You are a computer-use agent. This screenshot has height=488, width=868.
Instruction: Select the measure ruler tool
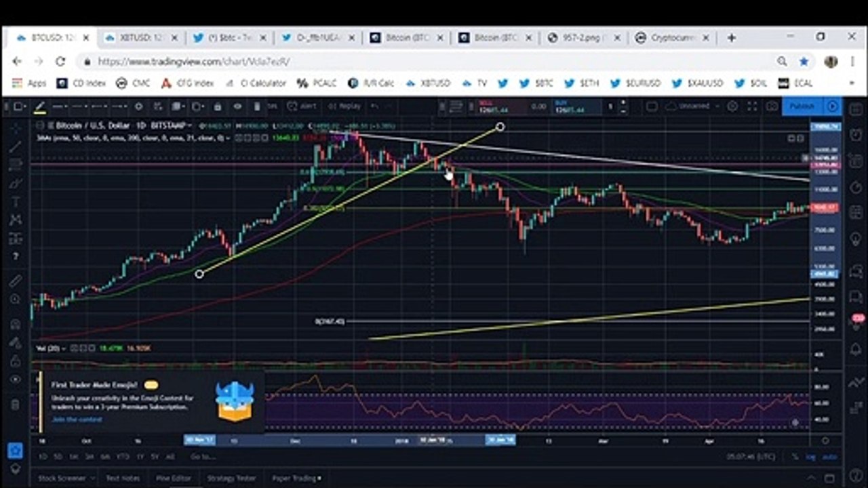[15, 281]
